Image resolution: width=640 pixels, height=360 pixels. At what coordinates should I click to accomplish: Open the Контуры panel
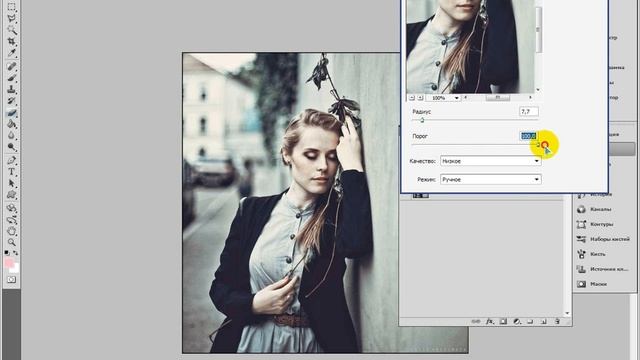click(x=601, y=224)
